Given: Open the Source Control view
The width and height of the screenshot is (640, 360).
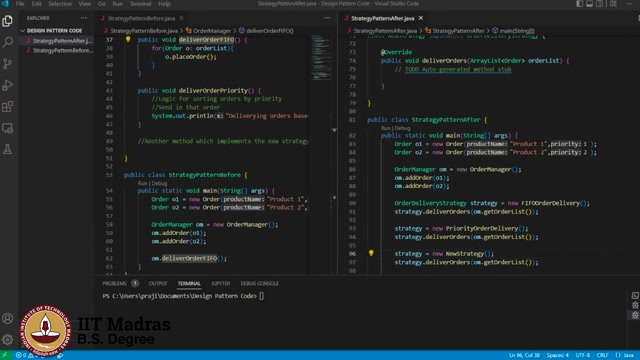Looking at the screenshot, I should [x=7, y=64].
